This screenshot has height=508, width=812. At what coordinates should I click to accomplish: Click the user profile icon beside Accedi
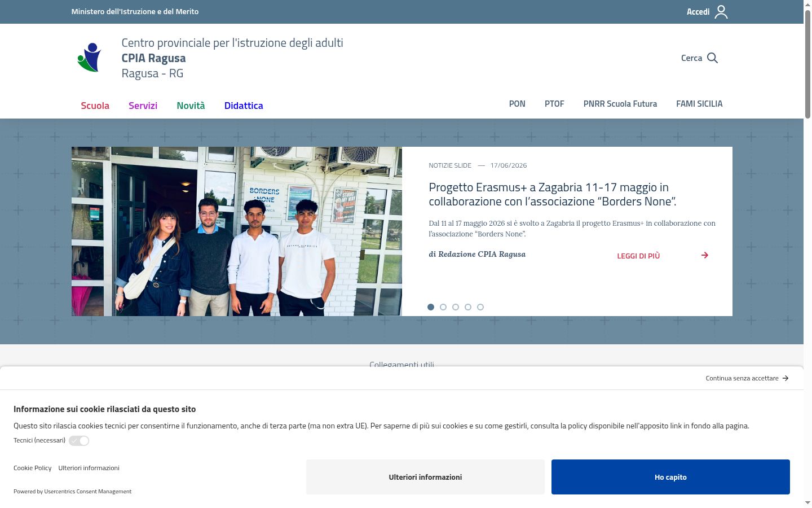coord(721,12)
